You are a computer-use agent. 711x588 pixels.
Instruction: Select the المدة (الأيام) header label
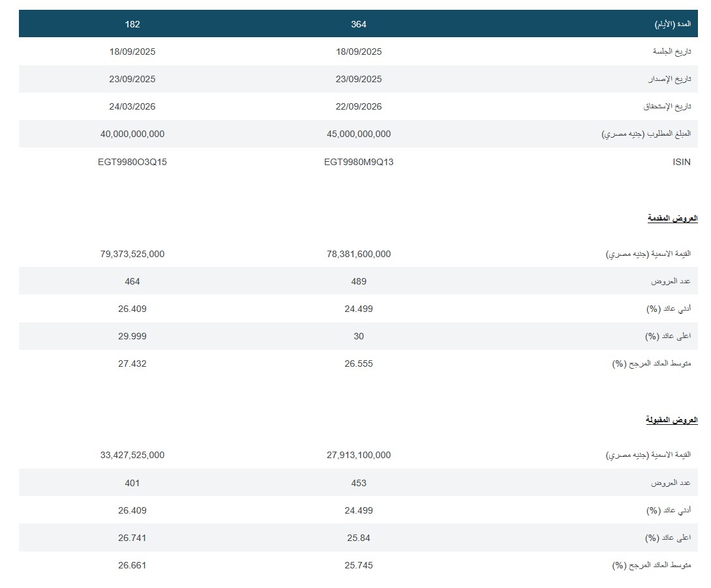673,24
